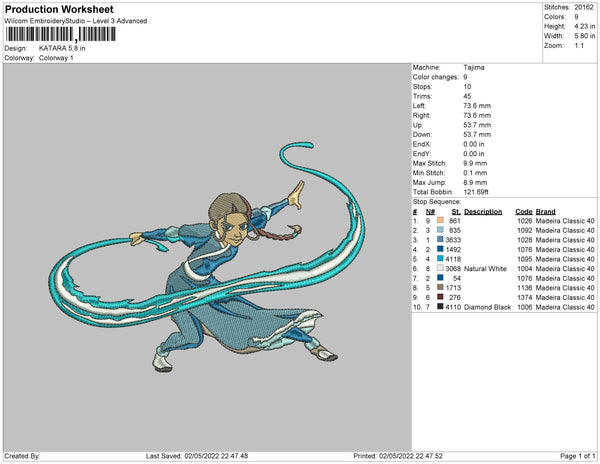Click the Machine value 'Tajima'

click(x=474, y=67)
